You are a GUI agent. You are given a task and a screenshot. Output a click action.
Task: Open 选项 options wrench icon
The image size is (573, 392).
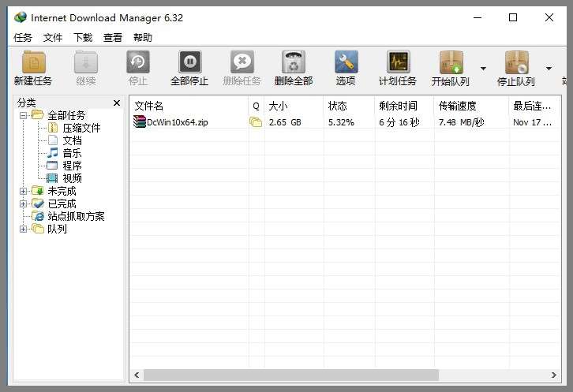tap(346, 62)
